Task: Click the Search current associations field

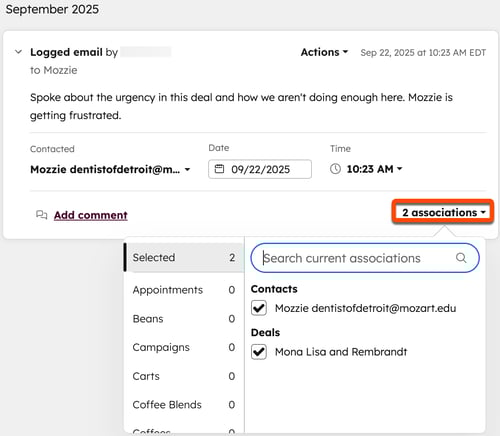Action: pos(365,258)
